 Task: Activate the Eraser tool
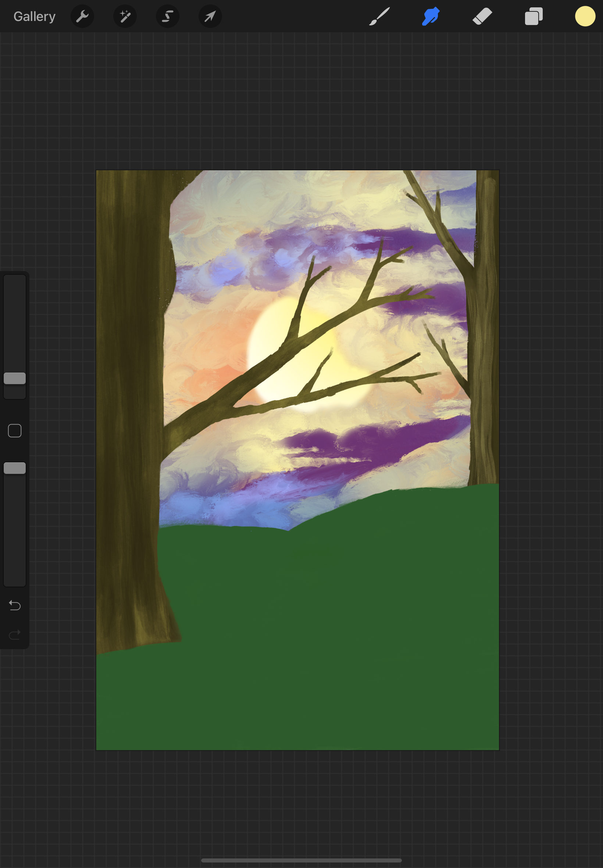pyautogui.click(x=482, y=16)
